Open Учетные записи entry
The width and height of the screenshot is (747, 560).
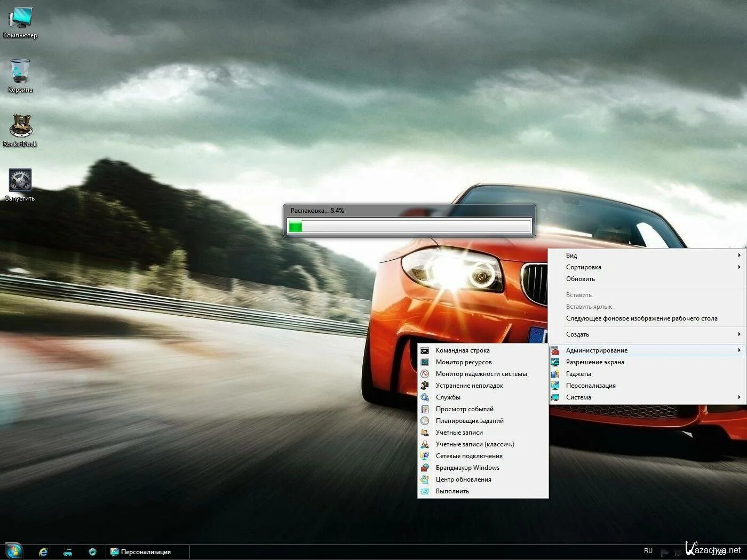point(483,433)
